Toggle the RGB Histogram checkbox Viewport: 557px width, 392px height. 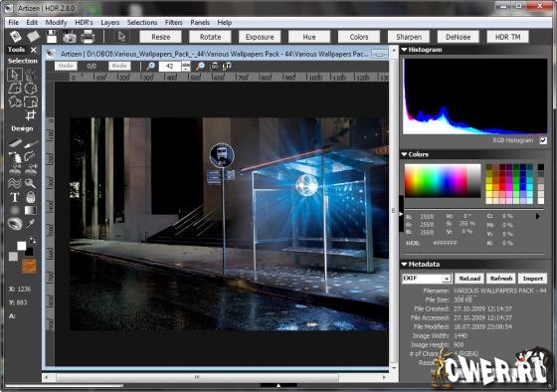(x=543, y=140)
